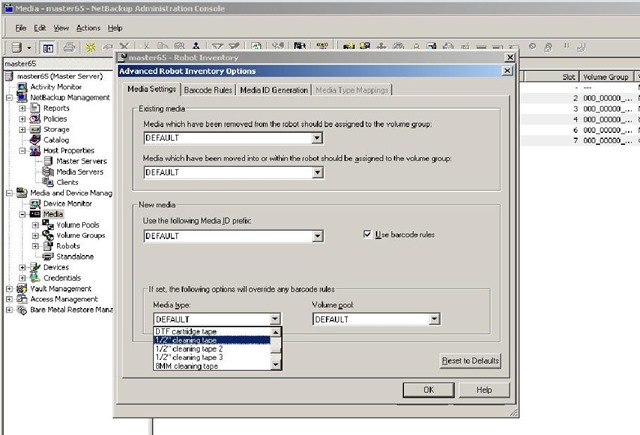Switch to the Barcode Rules tab

(208, 90)
